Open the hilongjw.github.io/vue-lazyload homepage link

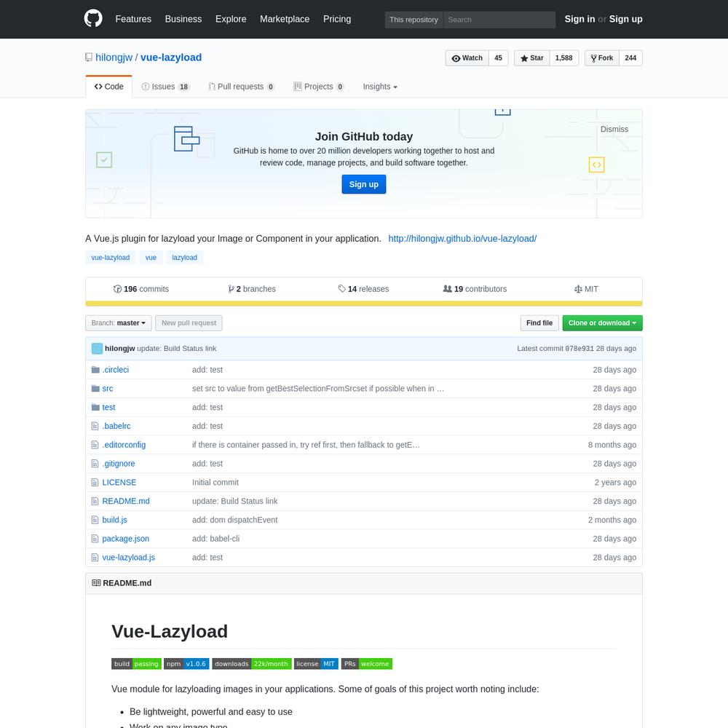(x=462, y=239)
